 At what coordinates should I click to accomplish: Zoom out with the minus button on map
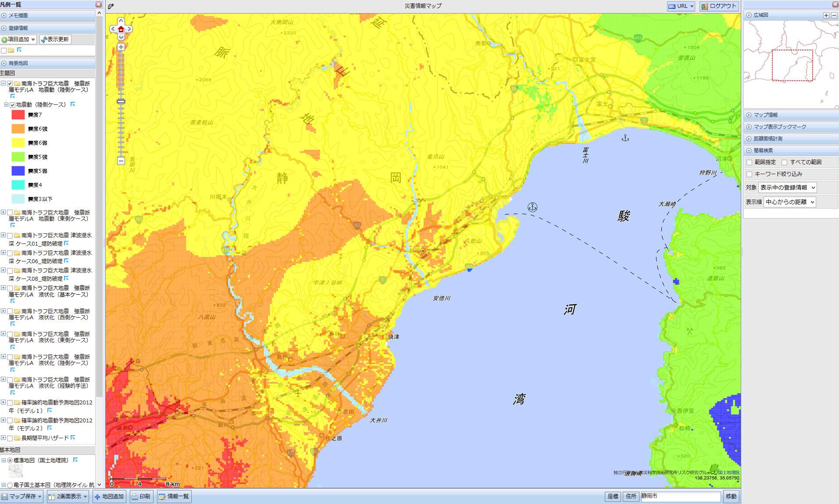point(121,161)
